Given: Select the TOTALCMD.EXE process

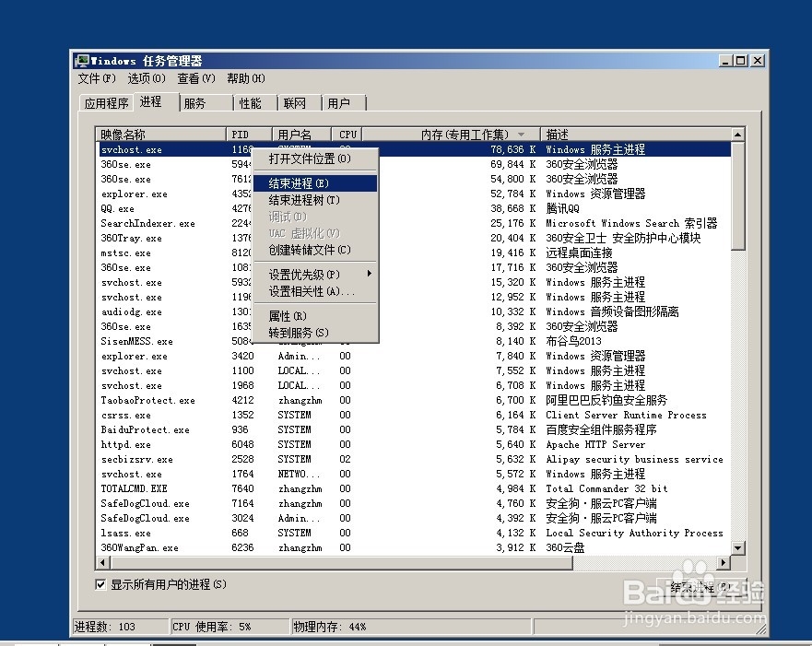Looking at the screenshot, I should 414,488.
